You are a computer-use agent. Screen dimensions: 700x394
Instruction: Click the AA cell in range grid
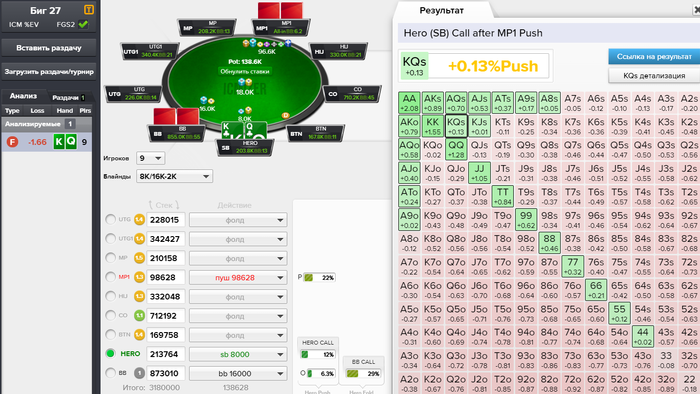409,103
